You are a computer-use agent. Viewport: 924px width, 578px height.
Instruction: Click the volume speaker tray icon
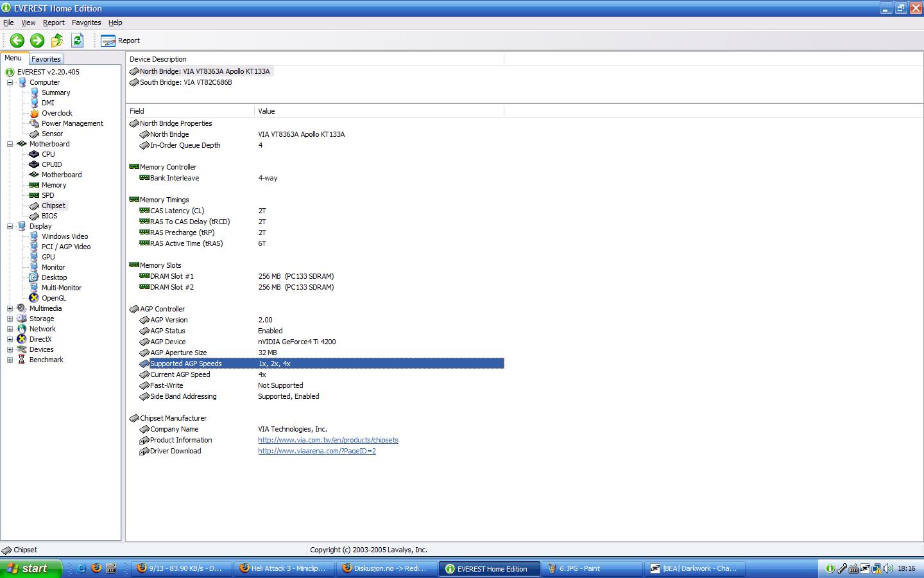click(x=888, y=568)
